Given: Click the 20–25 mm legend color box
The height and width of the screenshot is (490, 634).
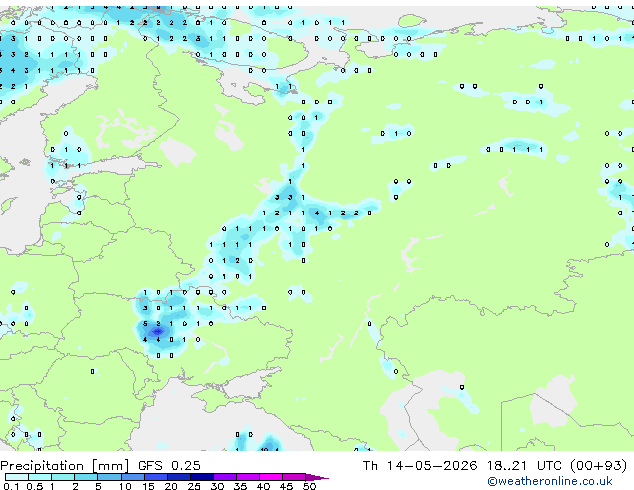Looking at the screenshot, I should pyautogui.click(x=178, y=477).
